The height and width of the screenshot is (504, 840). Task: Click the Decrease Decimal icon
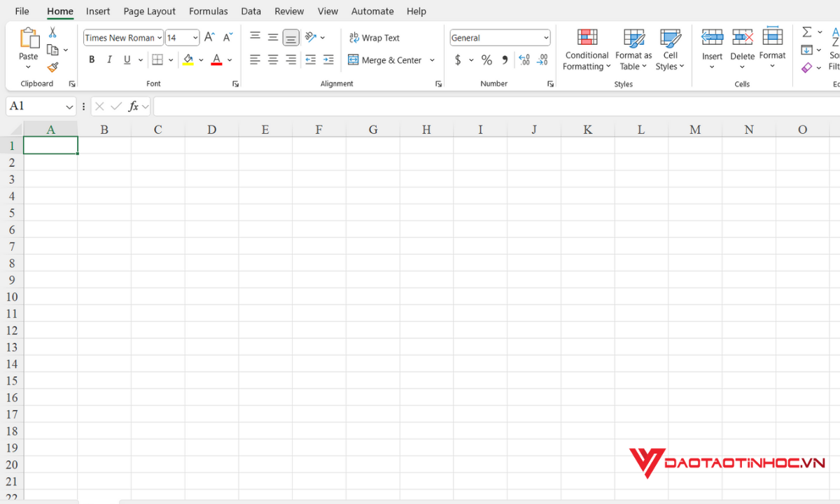(542, 60)
